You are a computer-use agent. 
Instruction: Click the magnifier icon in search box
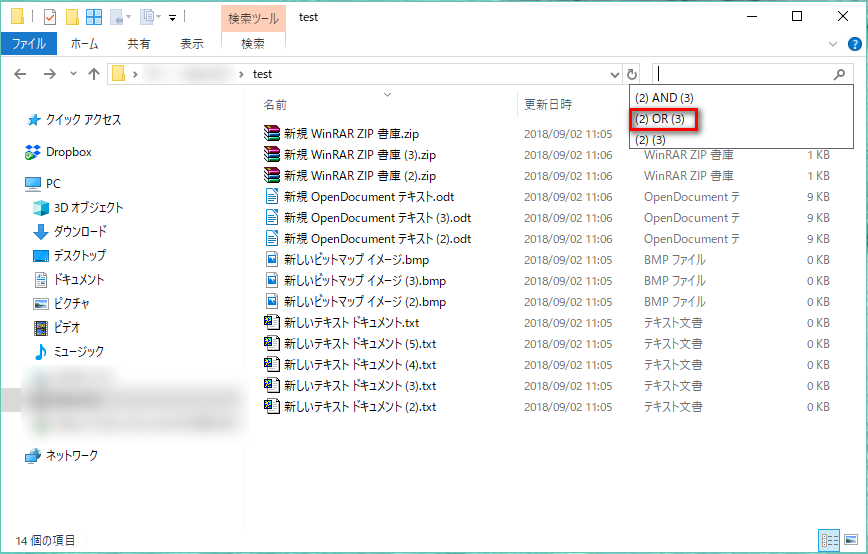(839, 74)
